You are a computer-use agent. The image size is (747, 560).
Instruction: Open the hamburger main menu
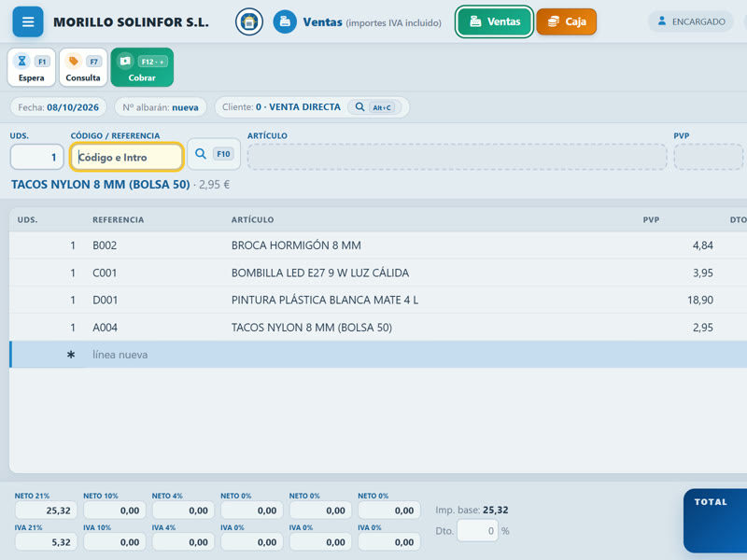pos(28,21)
